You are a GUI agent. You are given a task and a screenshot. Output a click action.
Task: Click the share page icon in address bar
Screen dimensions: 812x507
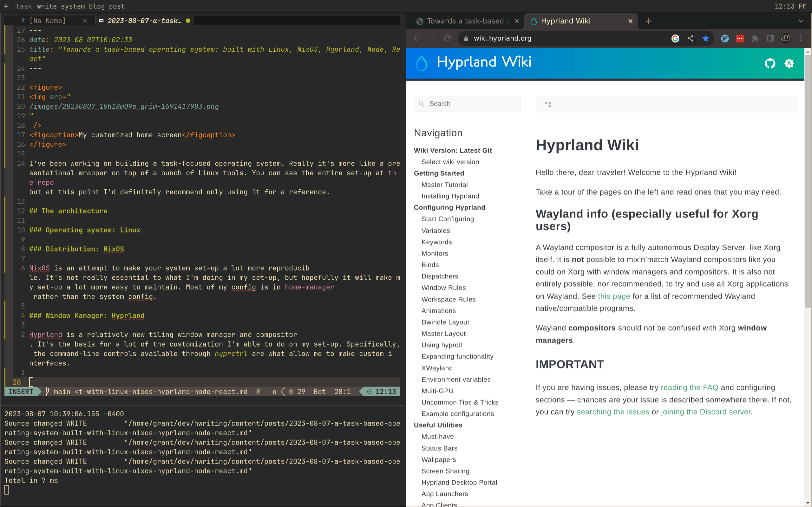[x=690, y=39]
